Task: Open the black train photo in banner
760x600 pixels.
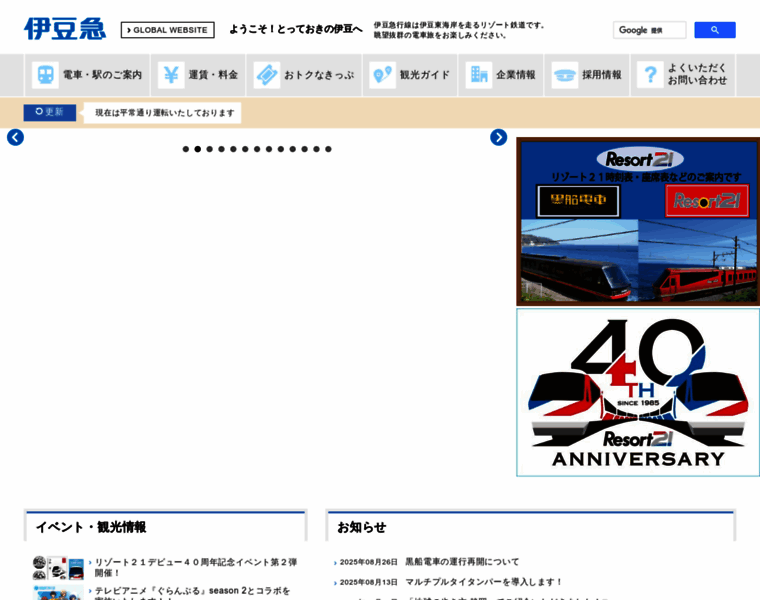Action: tap(580, 260)
